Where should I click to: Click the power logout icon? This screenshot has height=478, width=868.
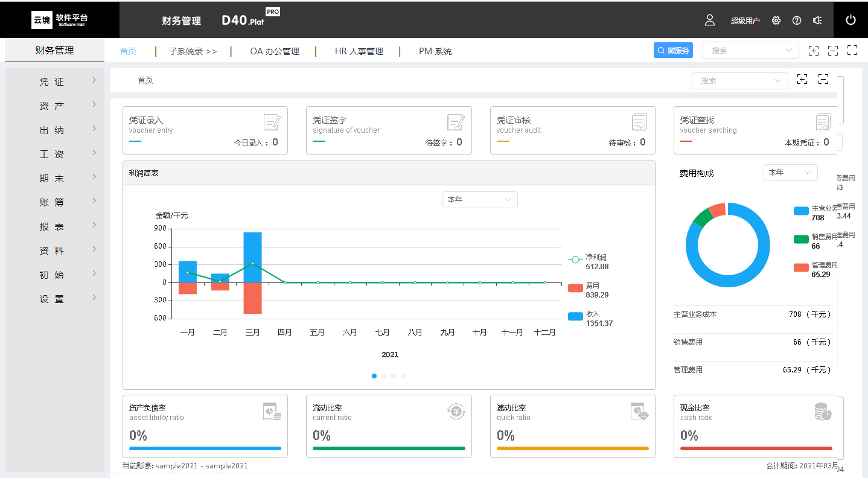tap(850, 20)
